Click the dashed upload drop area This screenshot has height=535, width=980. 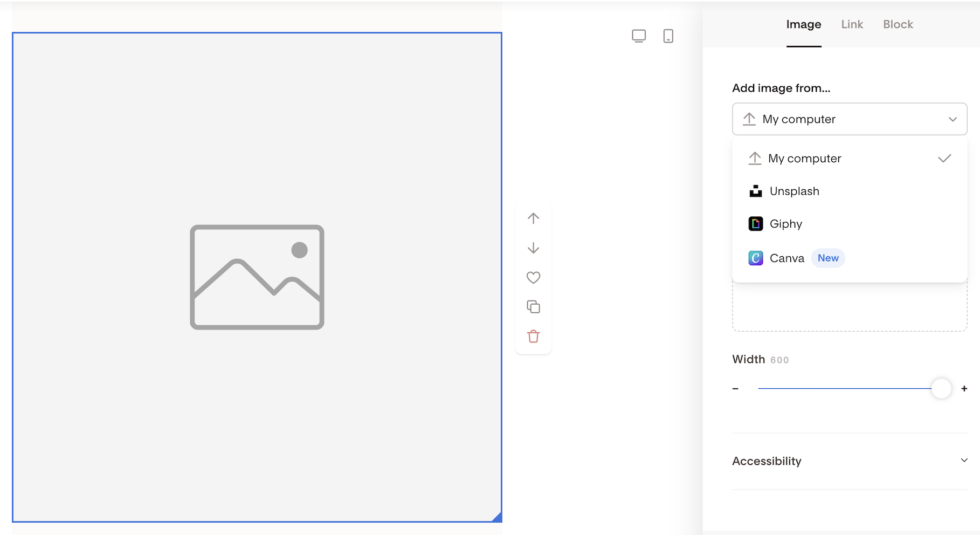(x=850, y=307)
